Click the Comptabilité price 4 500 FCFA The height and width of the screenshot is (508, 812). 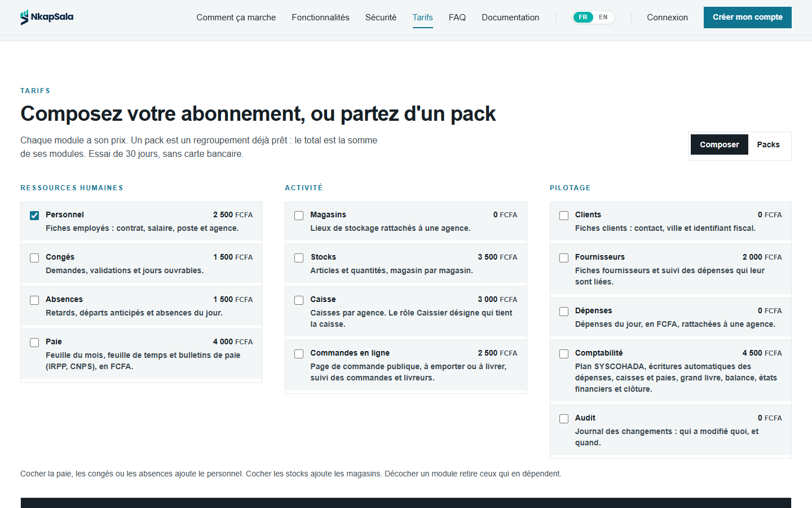(x=762, y=353)
